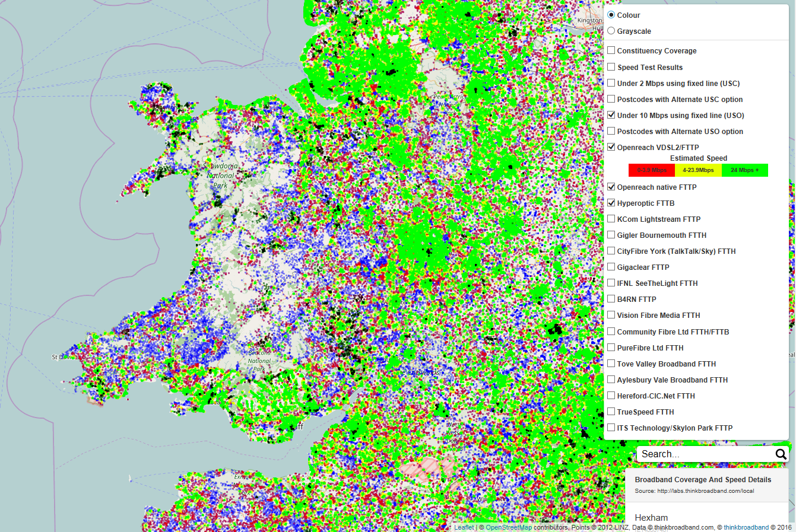Uncheck the Openreach VDSL2/FTTP layer
Screen dimensions: 796x532
point(611,147)
